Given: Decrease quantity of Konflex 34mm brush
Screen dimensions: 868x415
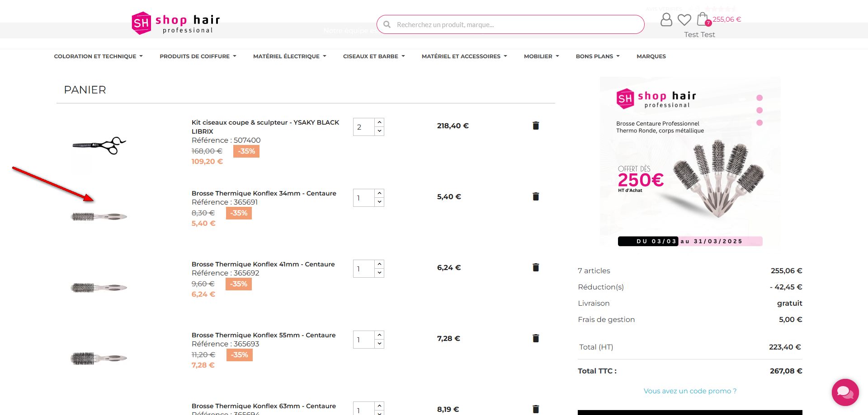Looking at the screenshot, I should pyautogui.click(x=380, y=202).
